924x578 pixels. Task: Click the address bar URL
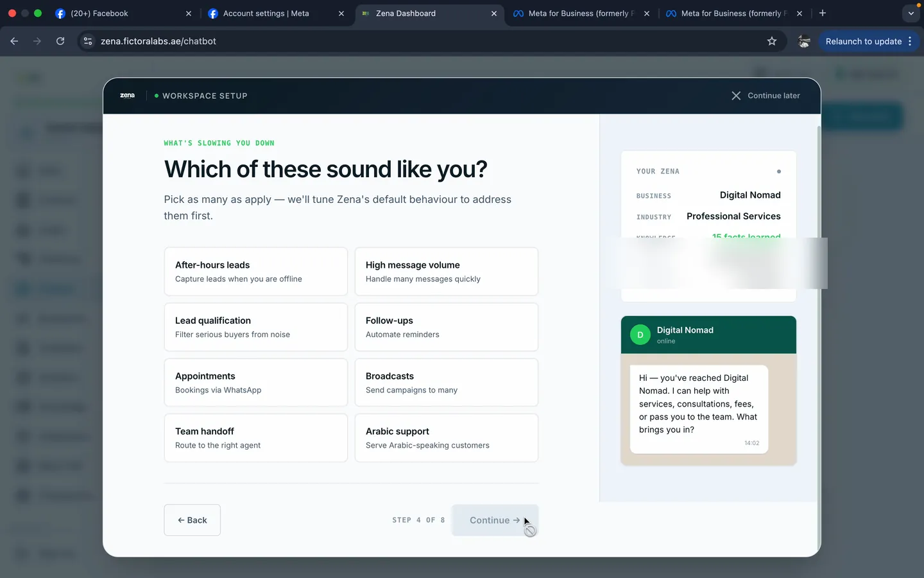158,41
